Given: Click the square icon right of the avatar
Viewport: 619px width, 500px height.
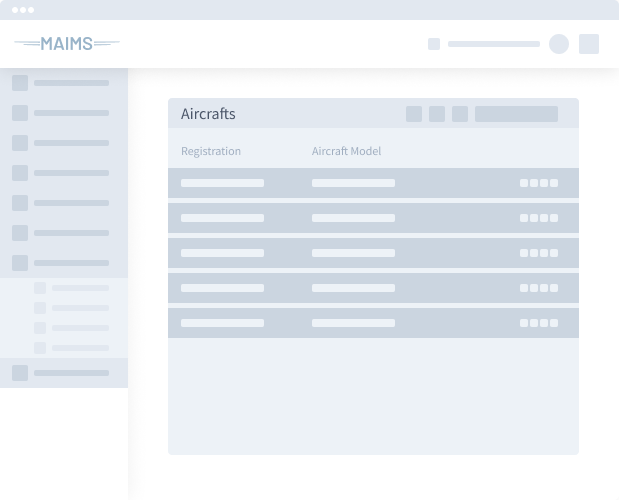Looking at the screenshot, I should point(589,44).
